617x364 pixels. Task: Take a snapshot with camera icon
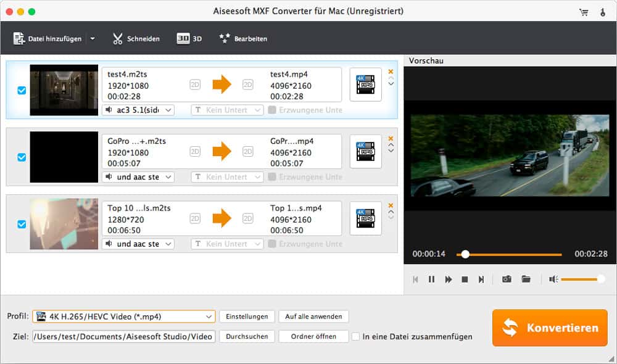(x=507, y=279)
